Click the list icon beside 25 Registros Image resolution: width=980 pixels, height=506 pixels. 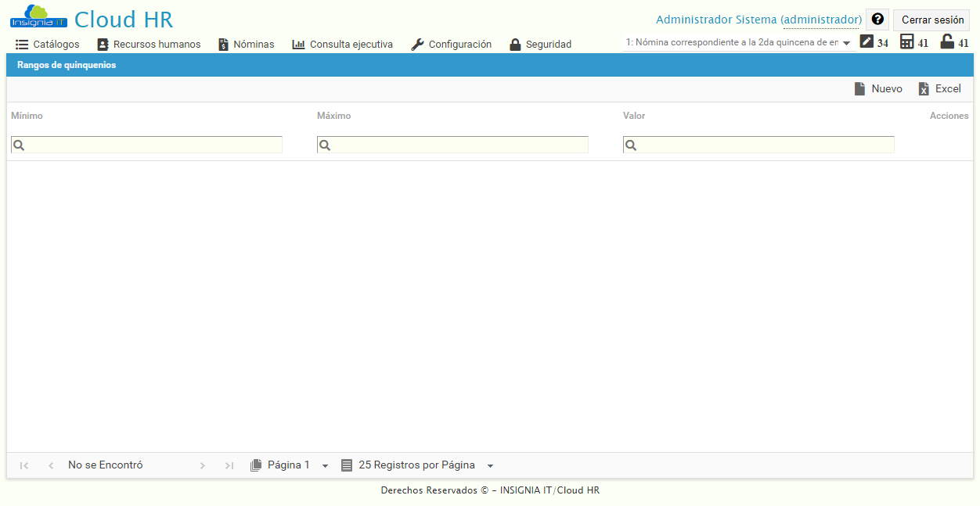347,465
